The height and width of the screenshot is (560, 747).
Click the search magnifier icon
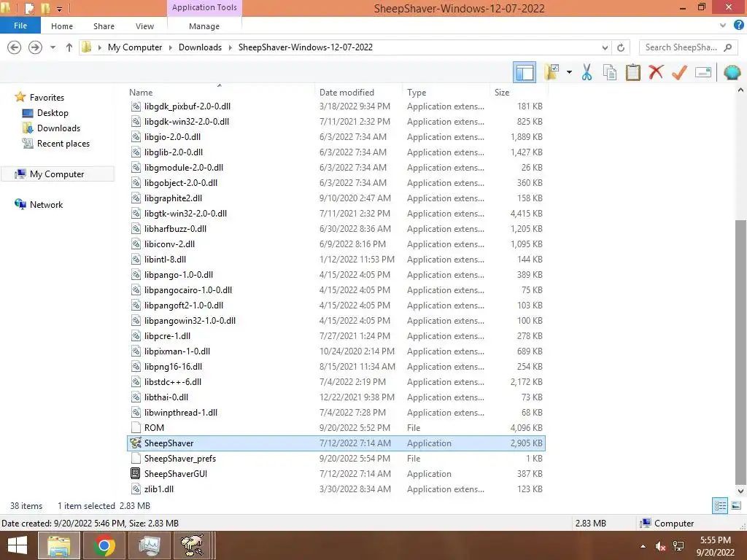pyautogui.click(x=727, y=47)
